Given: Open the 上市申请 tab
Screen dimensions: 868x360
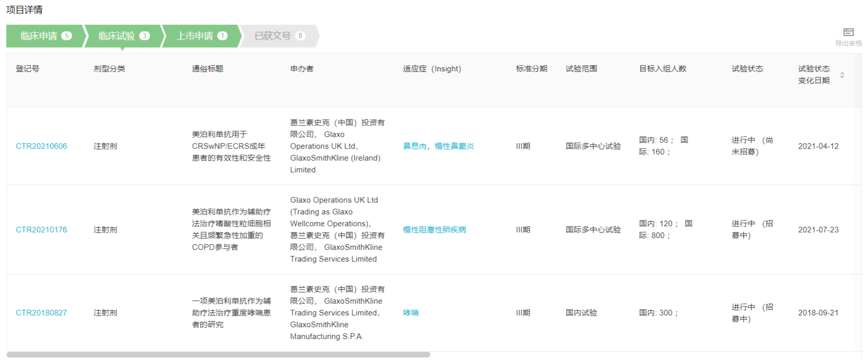Looking at the screenshot, I should tap(201, 36).
